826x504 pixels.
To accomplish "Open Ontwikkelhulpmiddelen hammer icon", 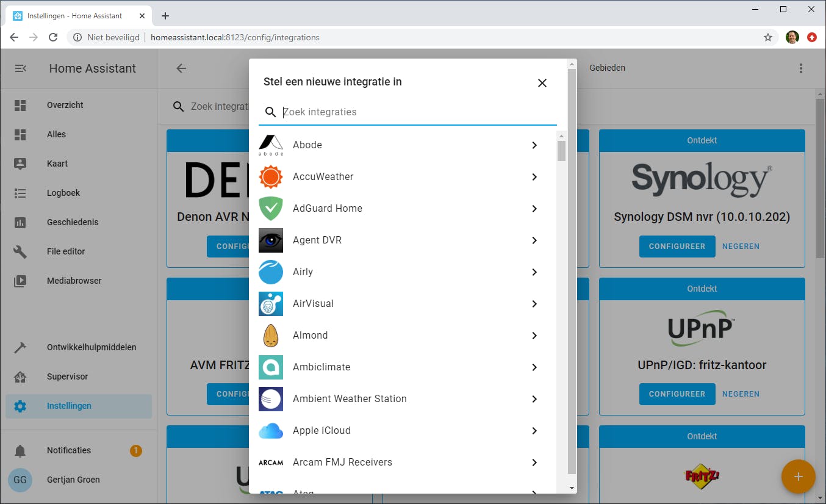I will pyautogui.click(x=20, y=347).
